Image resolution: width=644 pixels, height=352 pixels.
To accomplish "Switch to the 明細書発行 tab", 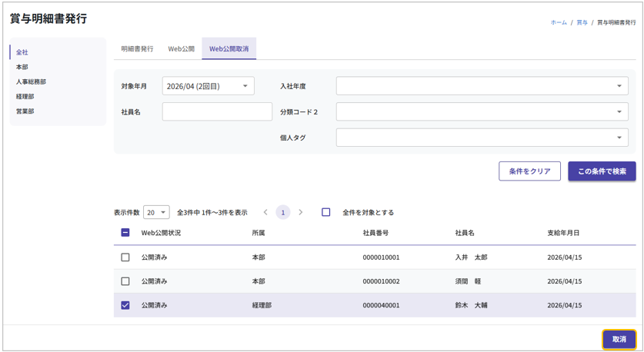I will click(137, 48).
